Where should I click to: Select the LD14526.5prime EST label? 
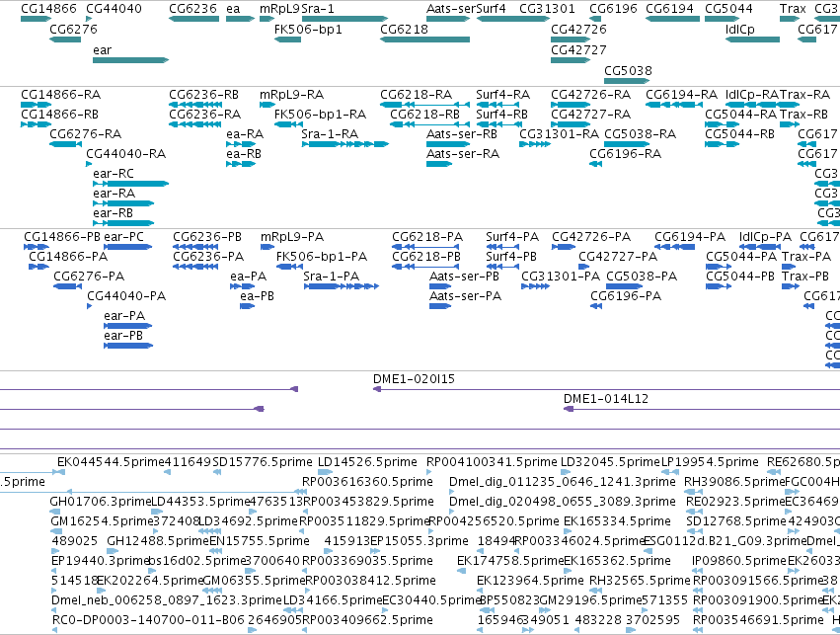click(367, 462)
